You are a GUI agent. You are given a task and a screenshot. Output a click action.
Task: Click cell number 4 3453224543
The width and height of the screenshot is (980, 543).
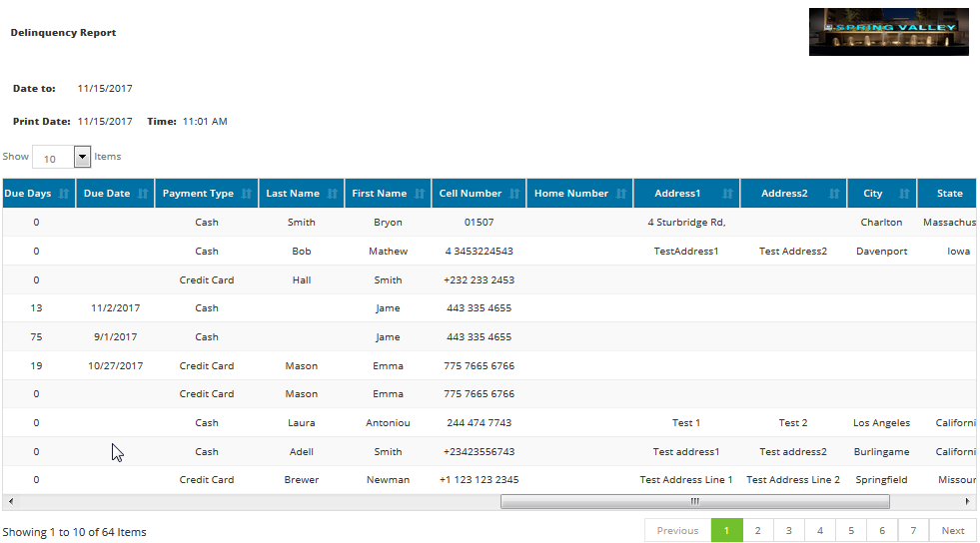(x=480, y=251)
